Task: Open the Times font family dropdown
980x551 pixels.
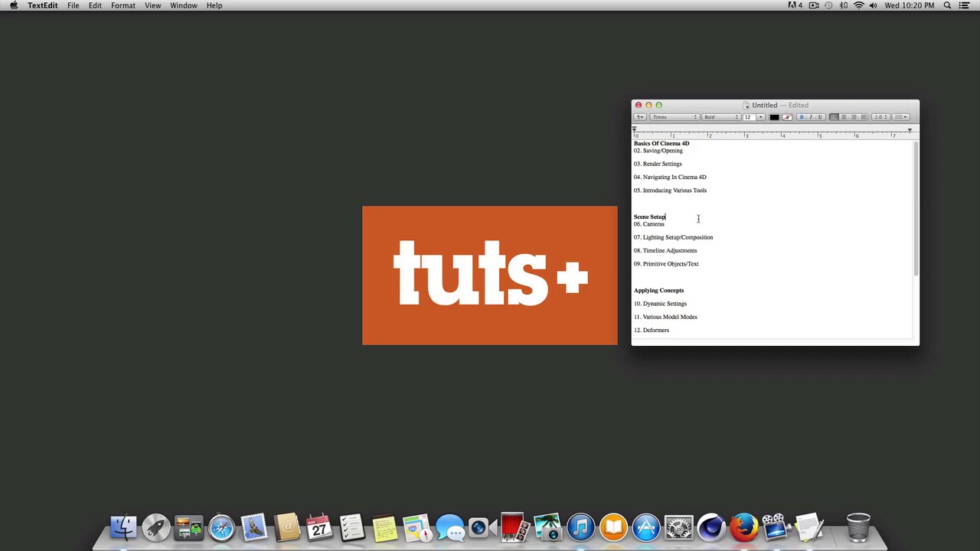Action: (x=675, y=117)
